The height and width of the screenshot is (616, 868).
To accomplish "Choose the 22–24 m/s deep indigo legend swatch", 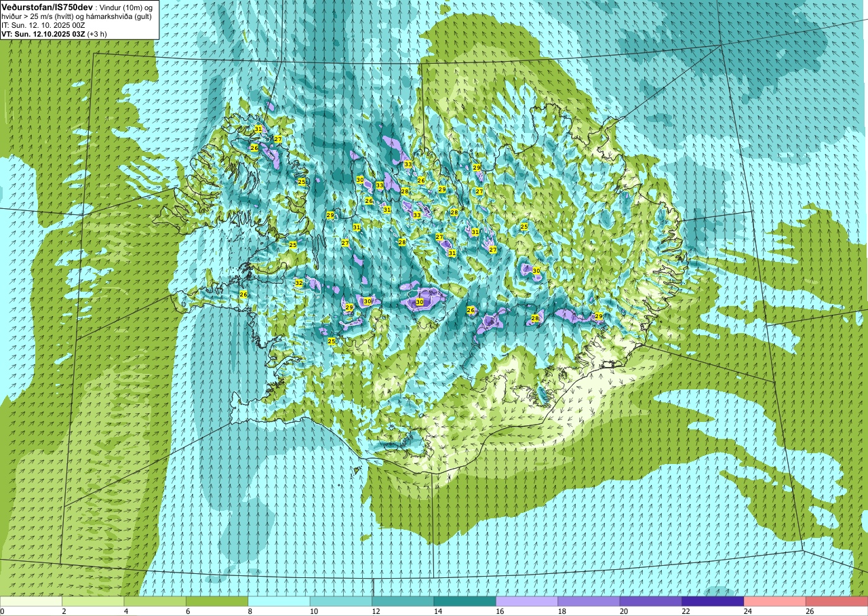I will point(713,601).
